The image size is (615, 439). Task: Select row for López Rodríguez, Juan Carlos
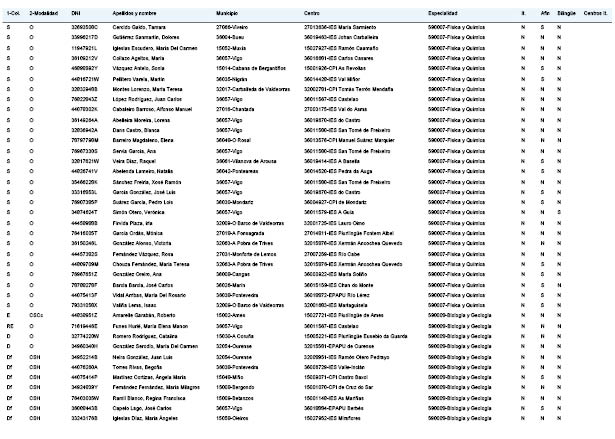point(308,99)
